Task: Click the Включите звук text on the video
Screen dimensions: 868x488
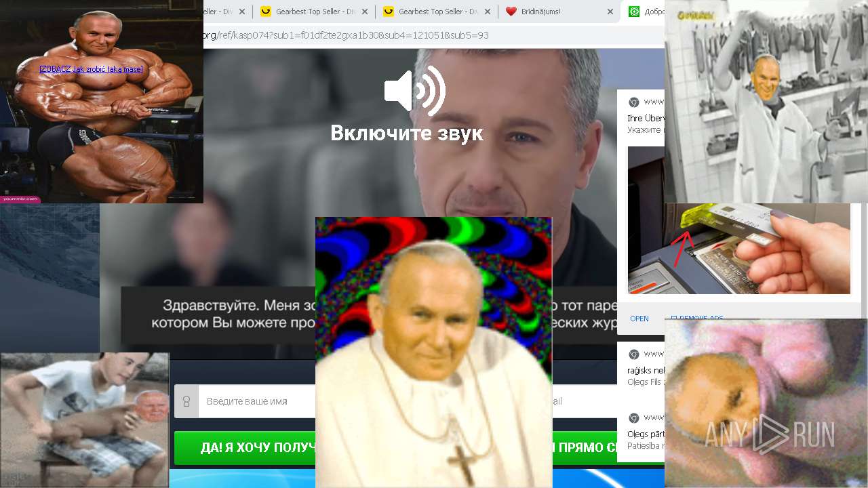Action: (407, 133)
